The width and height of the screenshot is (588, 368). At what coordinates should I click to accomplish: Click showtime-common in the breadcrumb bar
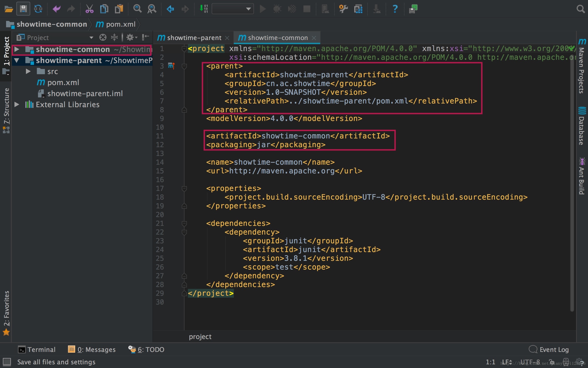52,24
